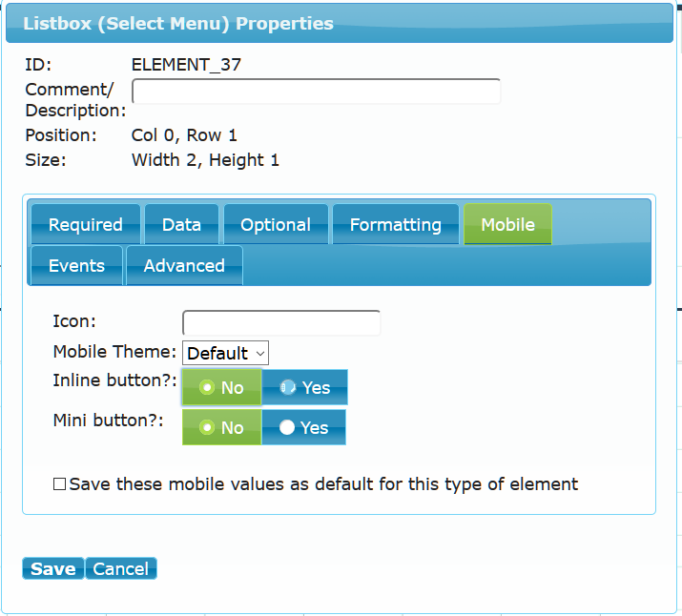Set Inline button to Yes
The image size is (682, 616).
(x=304, y=387)
